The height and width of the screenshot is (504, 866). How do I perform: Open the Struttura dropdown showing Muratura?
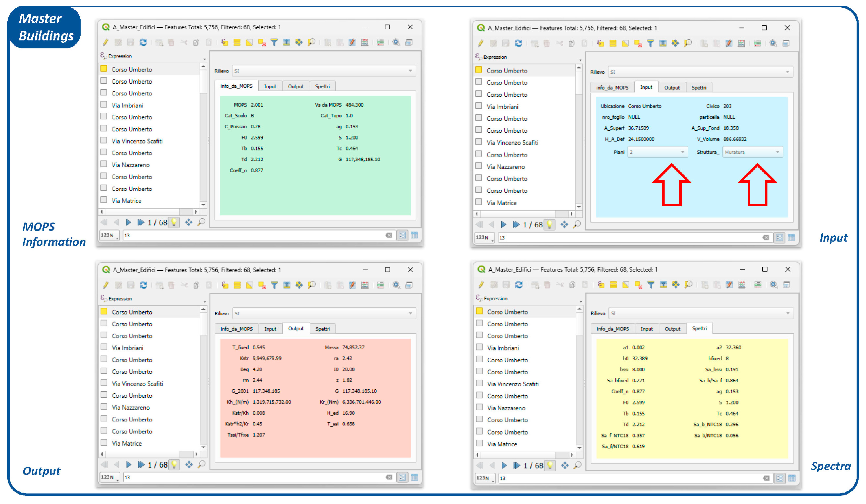[x=752, y=152]
